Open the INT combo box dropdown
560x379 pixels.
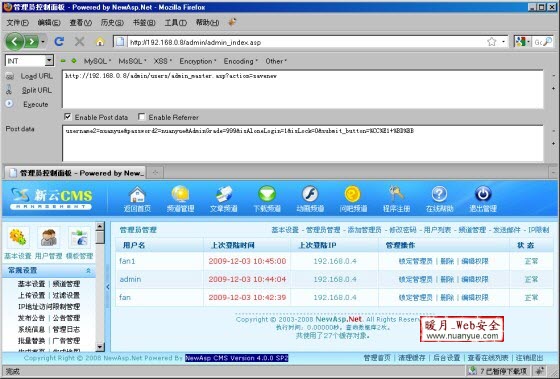pos(49,61)
